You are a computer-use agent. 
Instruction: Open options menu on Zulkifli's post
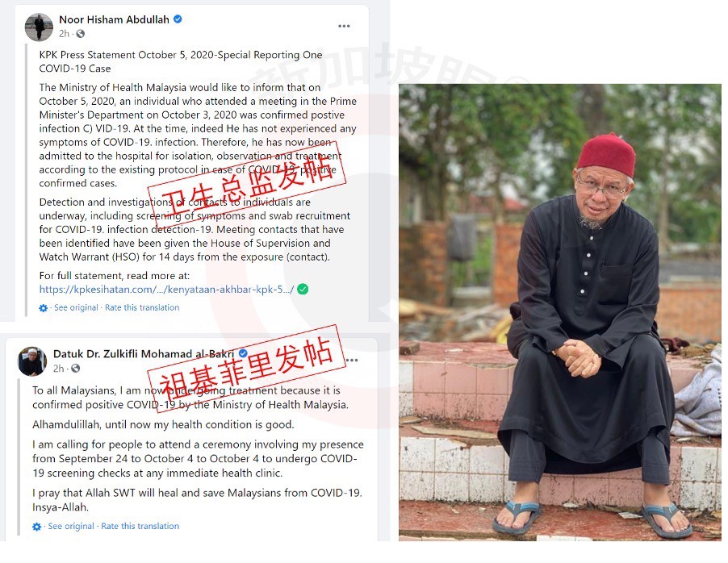[x=353, y=361]
